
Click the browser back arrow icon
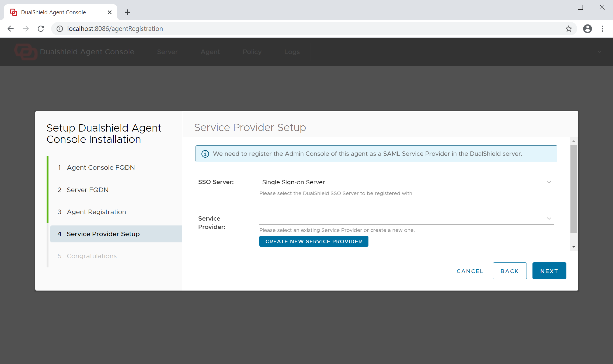tap(11, 29)
